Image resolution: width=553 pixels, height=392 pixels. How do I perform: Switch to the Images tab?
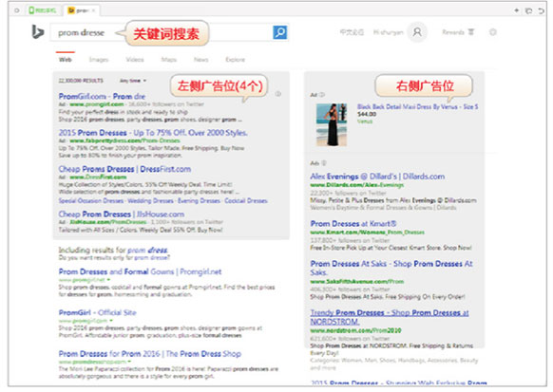pyautogui.click(x=99, y=60)
